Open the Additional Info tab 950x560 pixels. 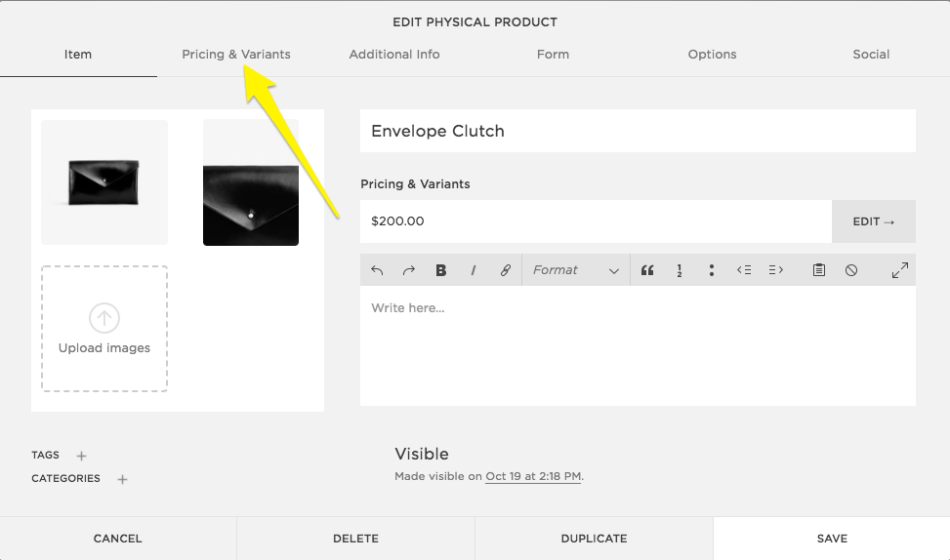click(394, 55)
